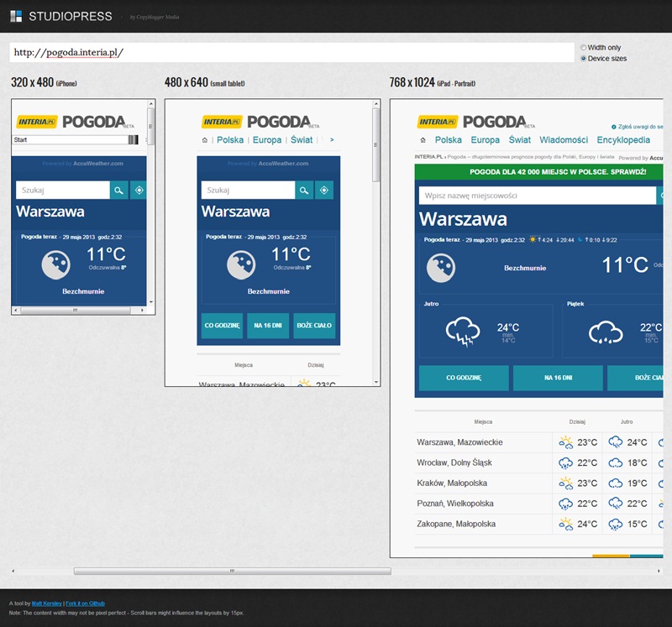
Task: Click NA 16 DNI button in iPad preview
Action: 558,378
